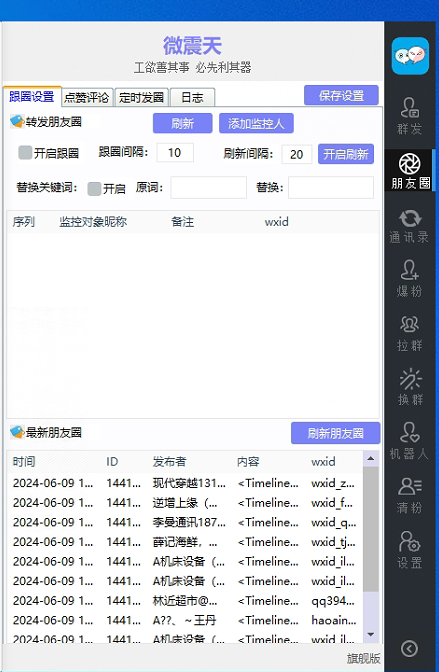
Task: Click the 刷新 button
Action: tap(183, 123)
